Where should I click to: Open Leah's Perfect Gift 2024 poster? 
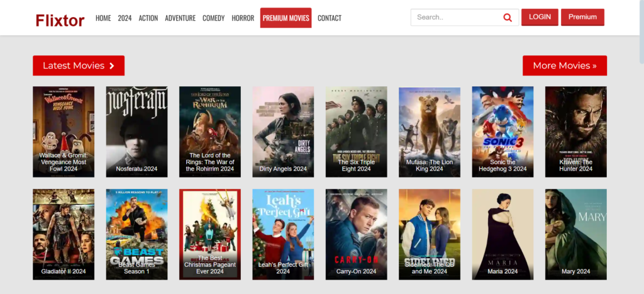(x=283, y=234)
